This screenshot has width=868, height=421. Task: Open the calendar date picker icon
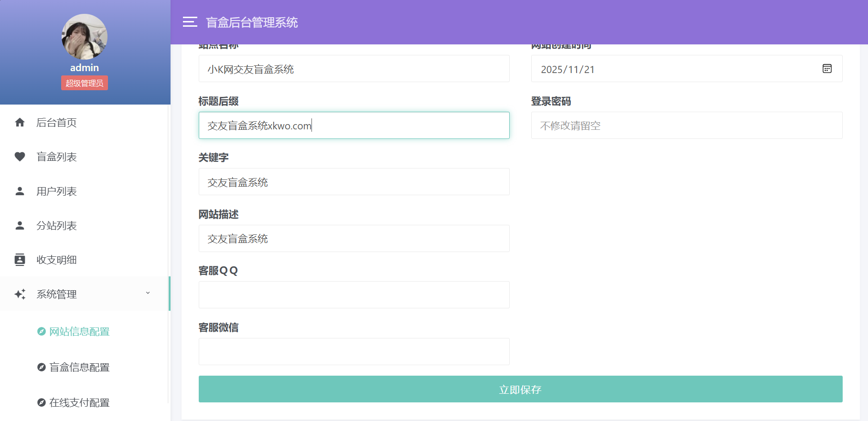coord(827,69)
